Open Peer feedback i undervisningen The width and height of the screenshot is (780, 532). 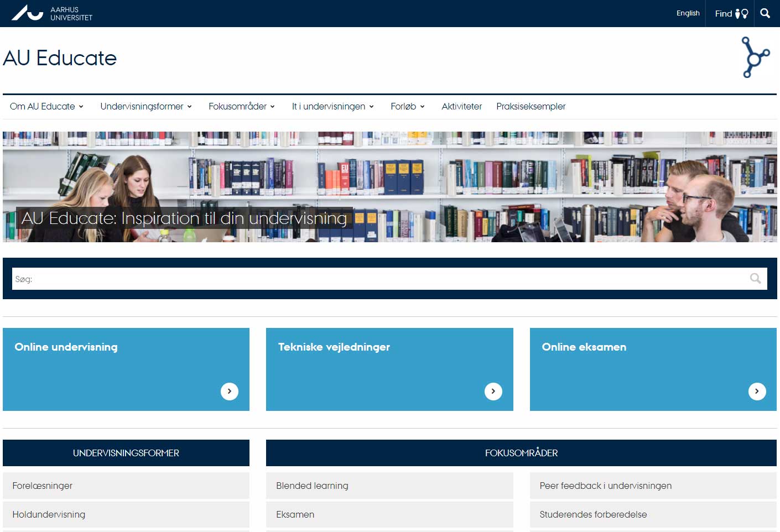[653, 486]
